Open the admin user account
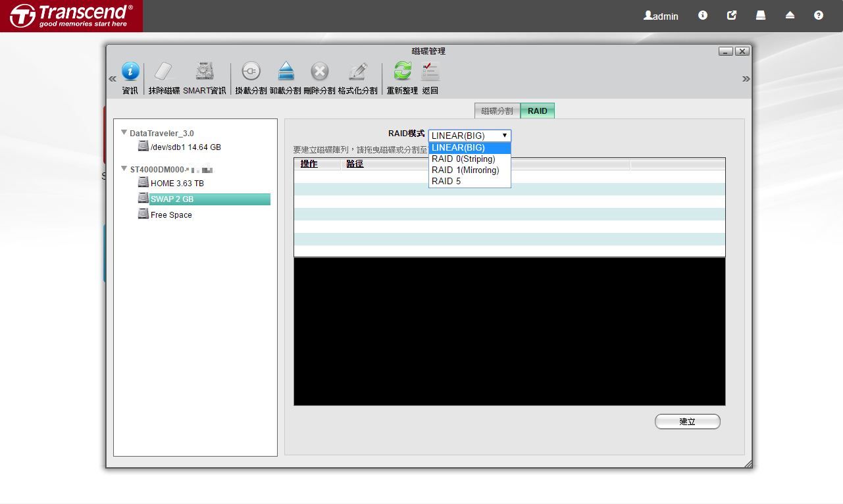The height and width of the screenshot is (504, 843). (661, 16)
